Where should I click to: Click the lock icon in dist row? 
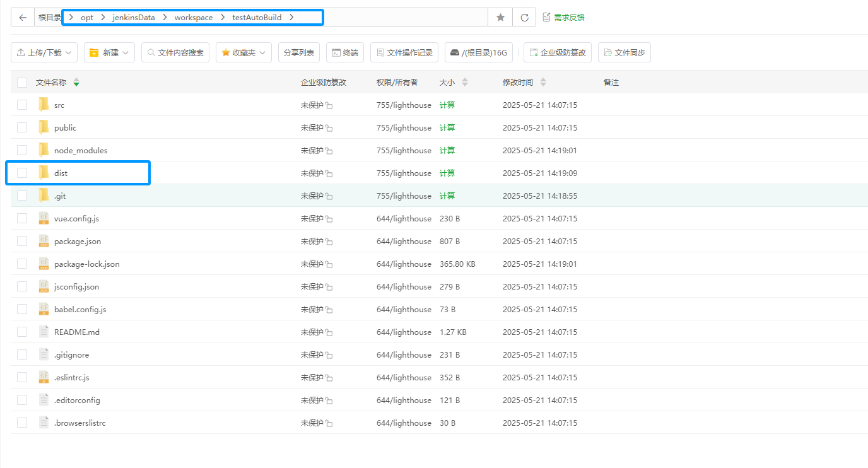coord(329,173)
